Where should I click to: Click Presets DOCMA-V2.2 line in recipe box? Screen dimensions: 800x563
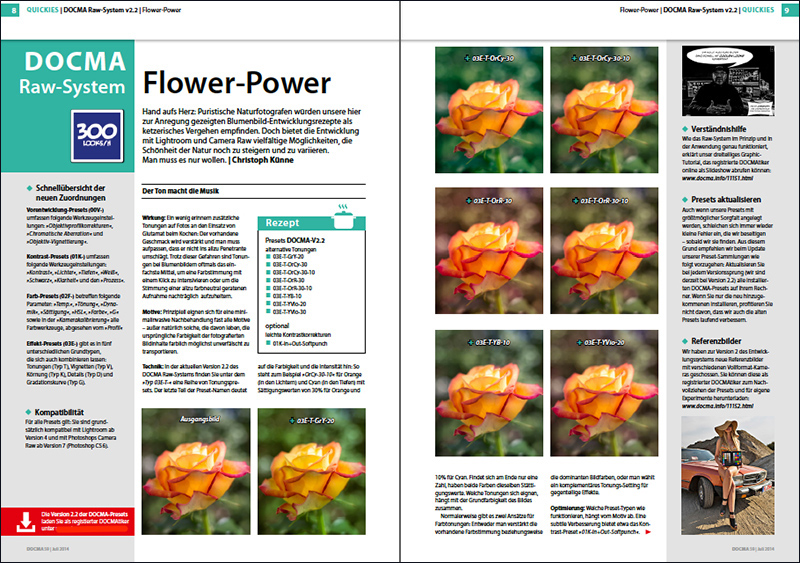coord(295,240)
